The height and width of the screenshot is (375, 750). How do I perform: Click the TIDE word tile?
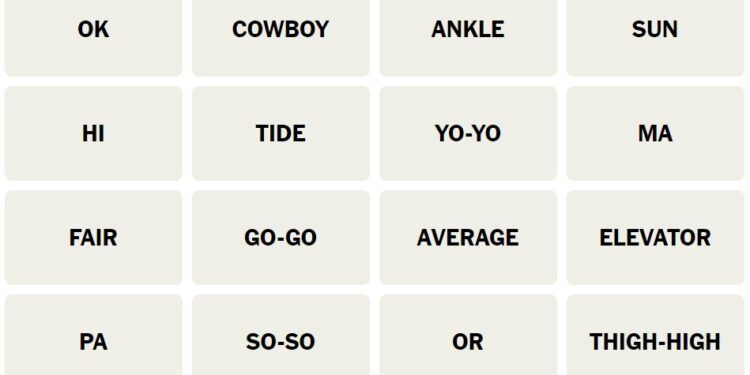coord(281,133)
